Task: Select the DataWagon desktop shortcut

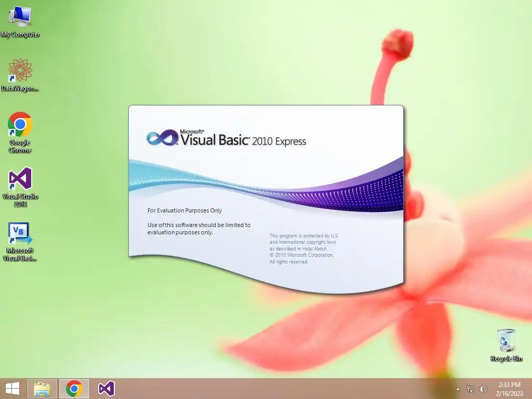Action: (20, 75)
